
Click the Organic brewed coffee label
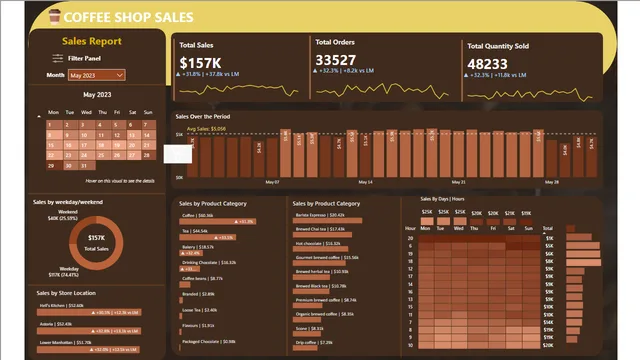(x=324, y=314)
